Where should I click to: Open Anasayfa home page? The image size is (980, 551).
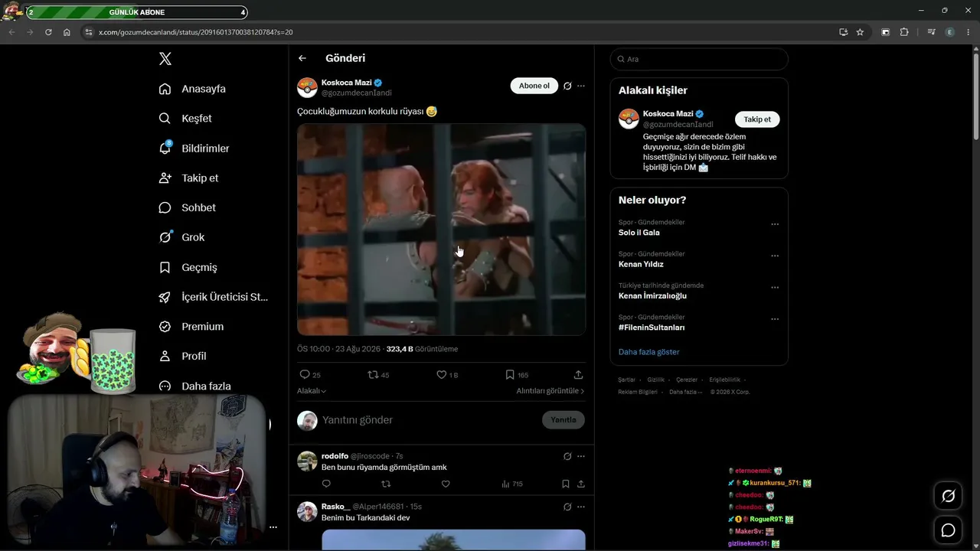coord(192,89)
